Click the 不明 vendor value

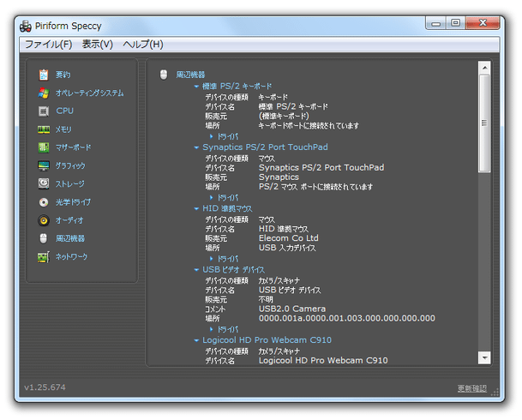pyautogui.click(x=266, y=299)
